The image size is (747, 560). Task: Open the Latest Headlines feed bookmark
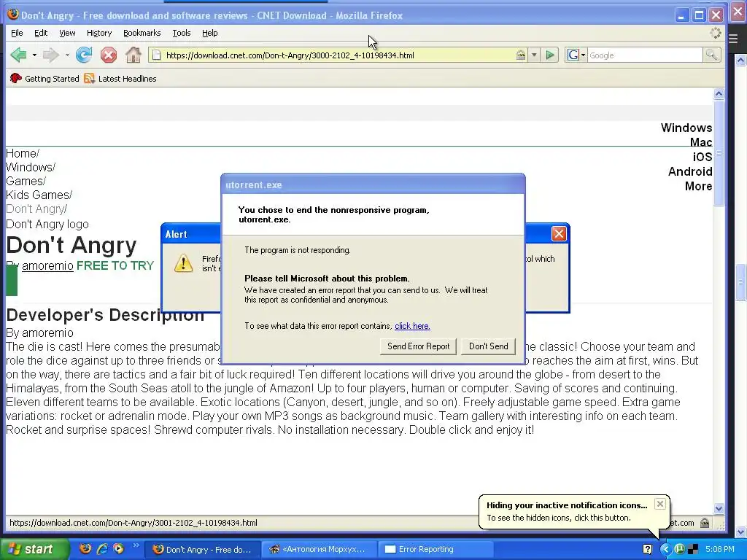pyautogui.click(x=120, y=79)
